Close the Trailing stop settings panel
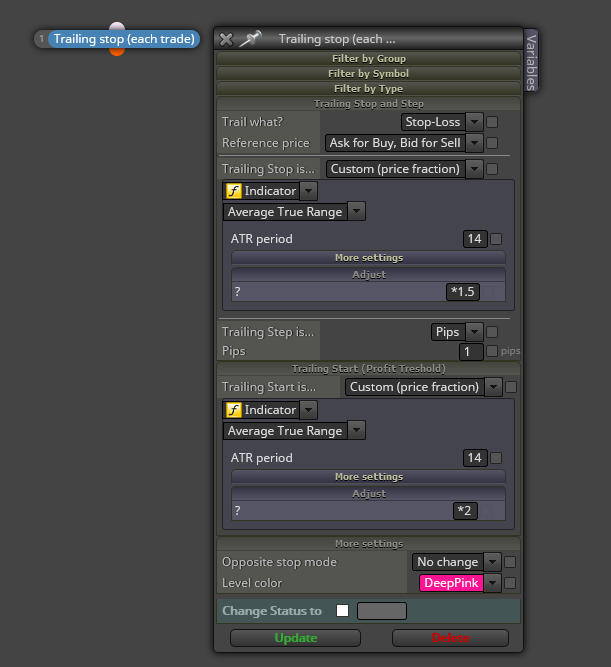Screen dimensions: 611x667 click(226, 40)
